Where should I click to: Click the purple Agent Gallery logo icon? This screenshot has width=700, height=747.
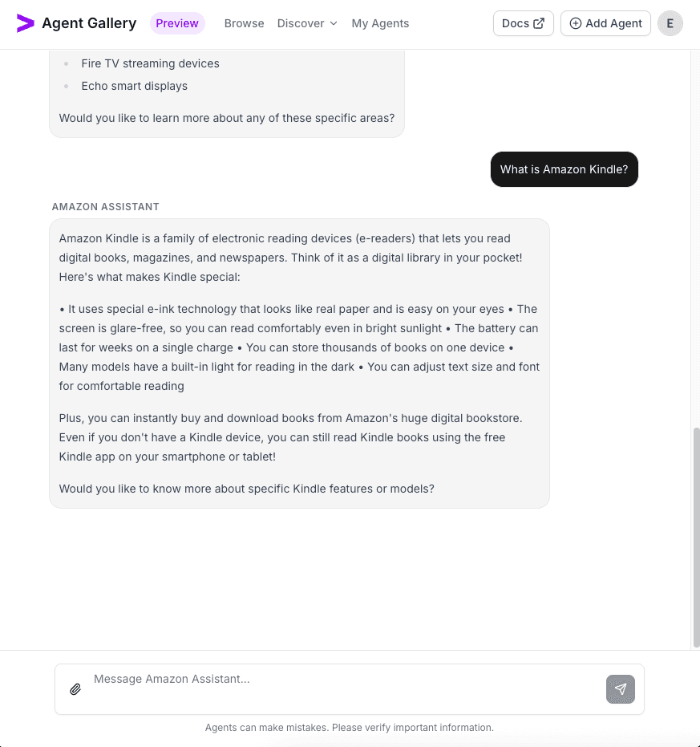[26, 23]
